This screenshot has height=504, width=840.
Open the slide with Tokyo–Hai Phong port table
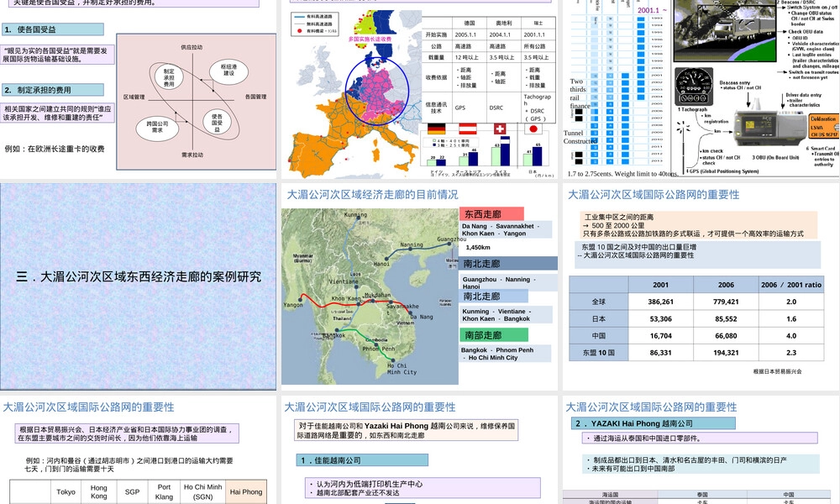139,450
